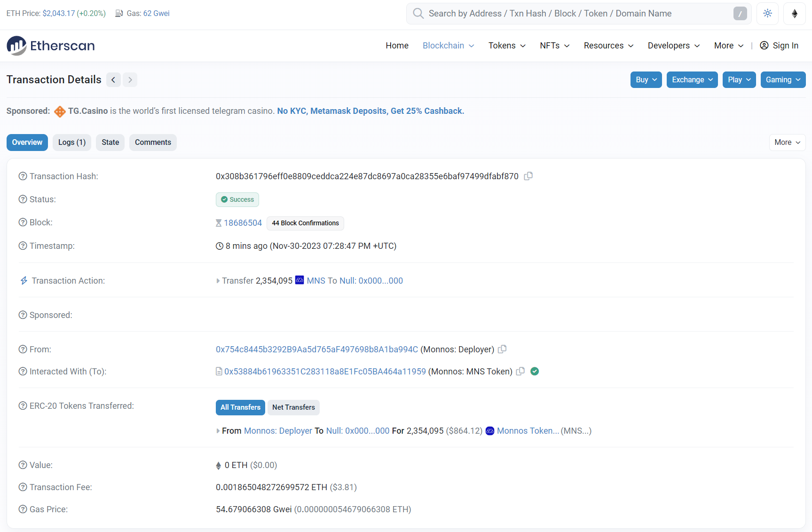Click the Etherscan logo

[x=51, y=46]
